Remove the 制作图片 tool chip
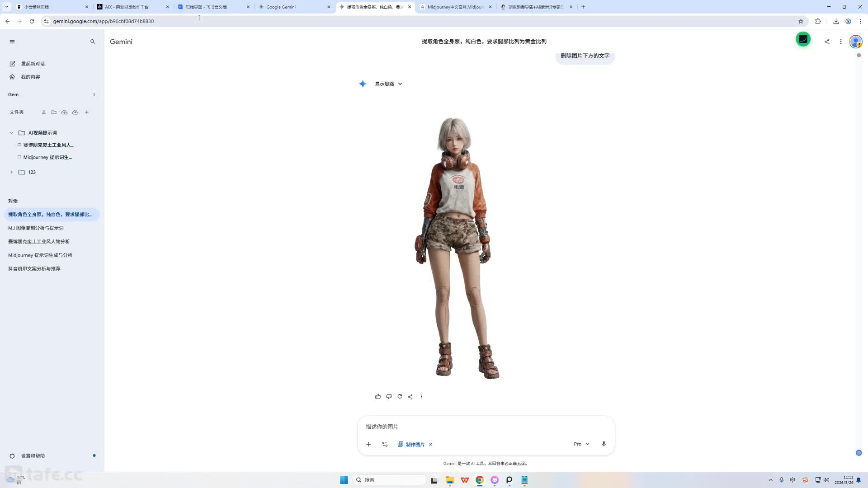The image size is (868, 488). [x=430, y=445]
